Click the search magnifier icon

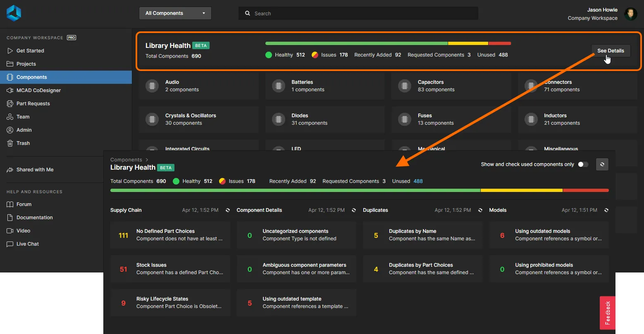(x=248, y=13)
